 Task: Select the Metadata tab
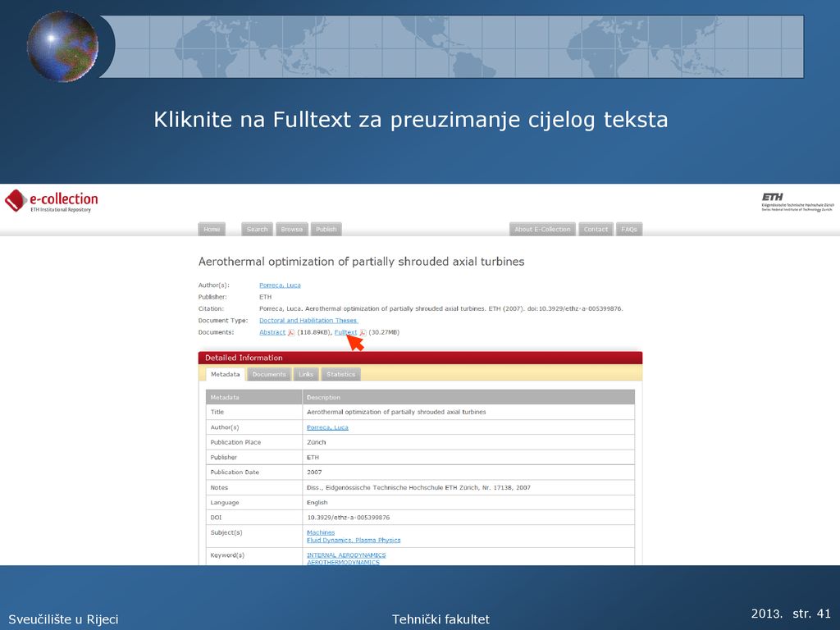pyautogui.click(x=225, y=374)
